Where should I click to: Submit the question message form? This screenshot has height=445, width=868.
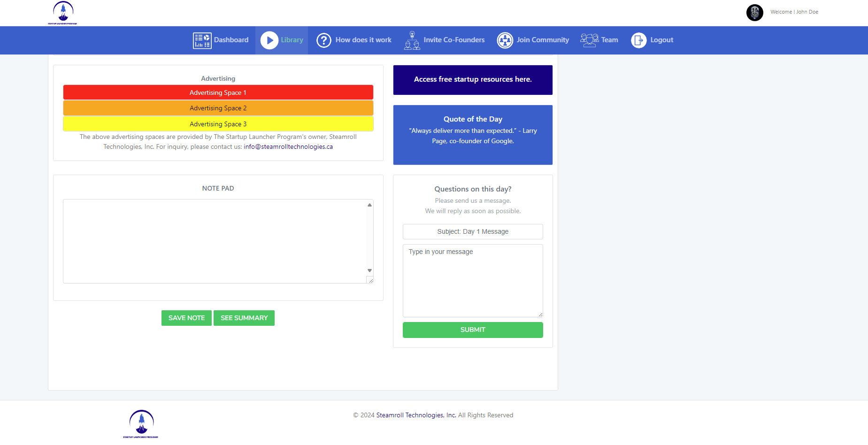472,330
